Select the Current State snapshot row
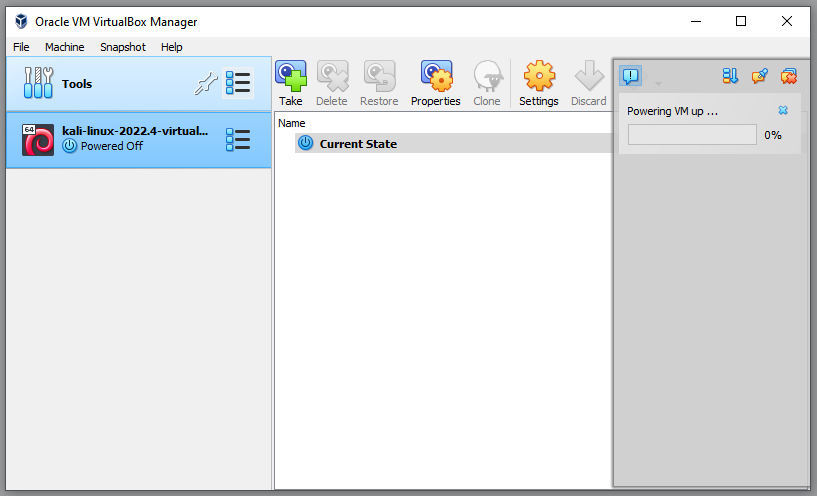The image size is (817, 496). click(x=357, y=144)
